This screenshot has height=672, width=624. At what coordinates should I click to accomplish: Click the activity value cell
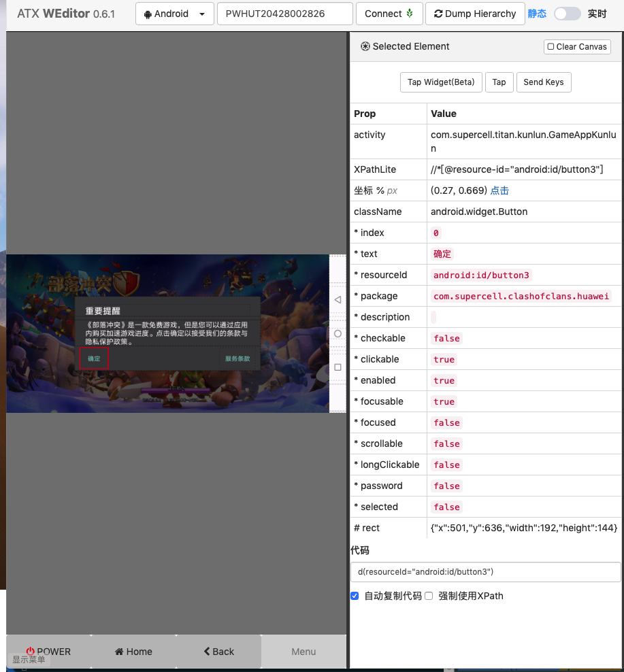tap(524, 141)
